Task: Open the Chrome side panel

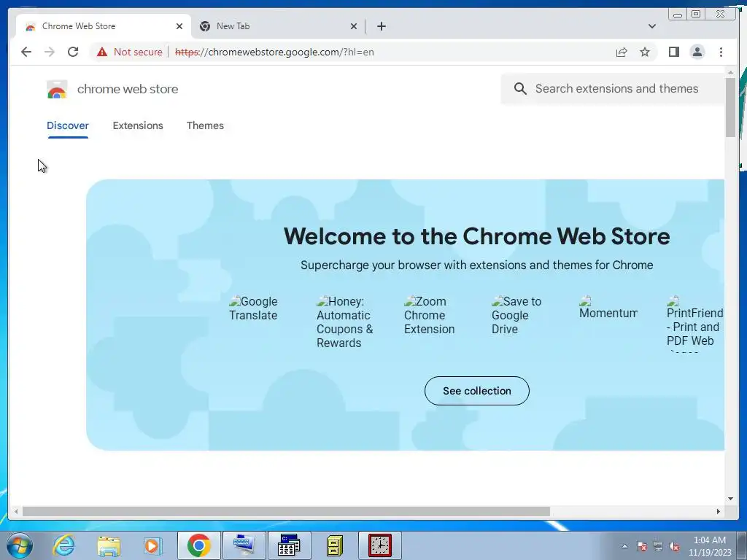Action: pos(673,52)
